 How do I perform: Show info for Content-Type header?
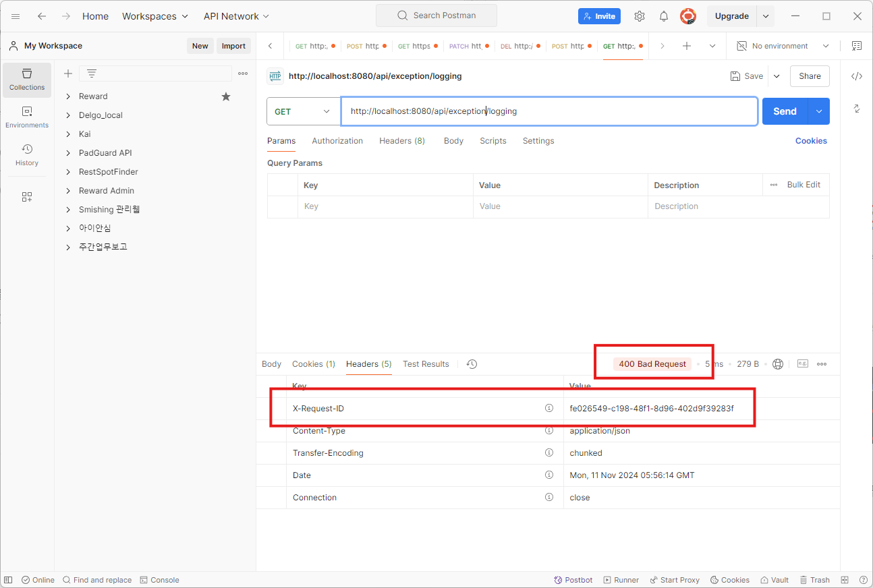549,431
